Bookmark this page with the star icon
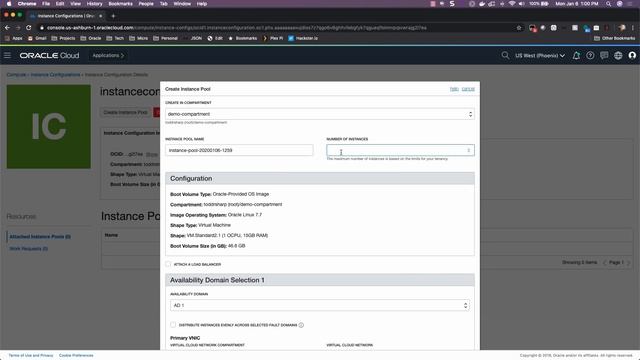The height and width of the screenshot is (360, 640). (x=519, y=28)
